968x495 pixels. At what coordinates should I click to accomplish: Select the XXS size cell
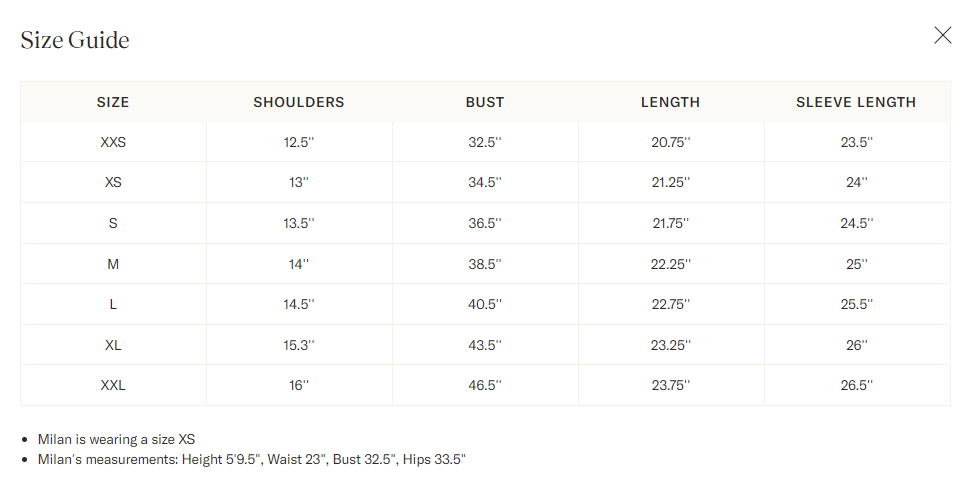pyautogui.click(x=113, y=142)
